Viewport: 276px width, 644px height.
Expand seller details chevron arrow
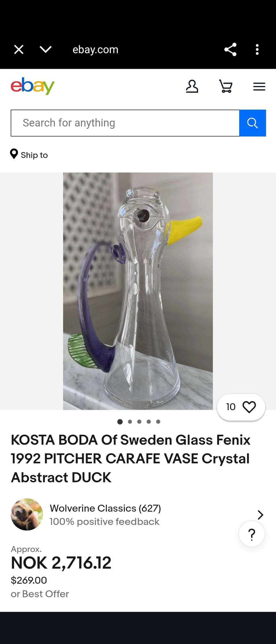260,515
